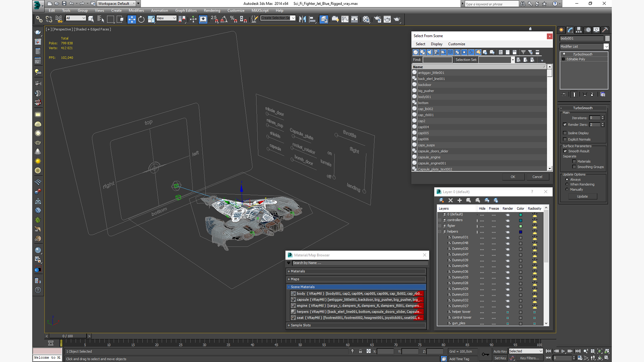Open the Modifiers menu
Screen dimensions: 644x362
tap(136, 10)
